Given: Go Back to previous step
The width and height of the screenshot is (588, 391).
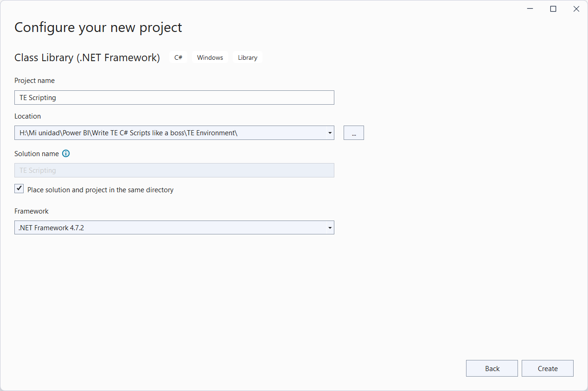Looking at the screenshot, I should (492, 368).
